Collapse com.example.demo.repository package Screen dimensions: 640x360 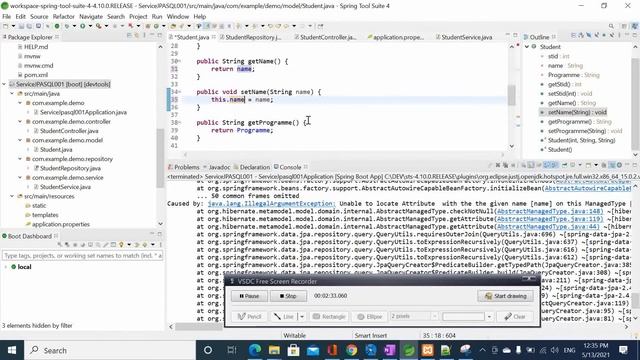(20, 159)
